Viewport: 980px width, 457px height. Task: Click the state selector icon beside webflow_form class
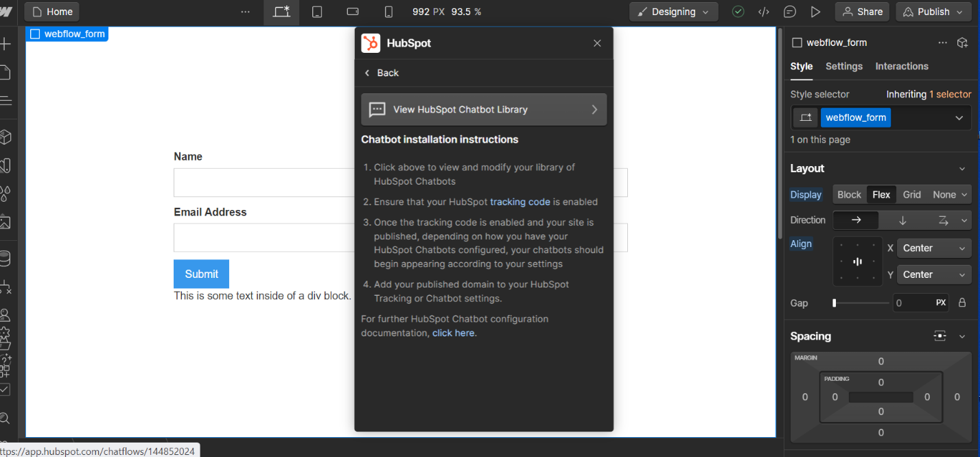tap(806, 117)
